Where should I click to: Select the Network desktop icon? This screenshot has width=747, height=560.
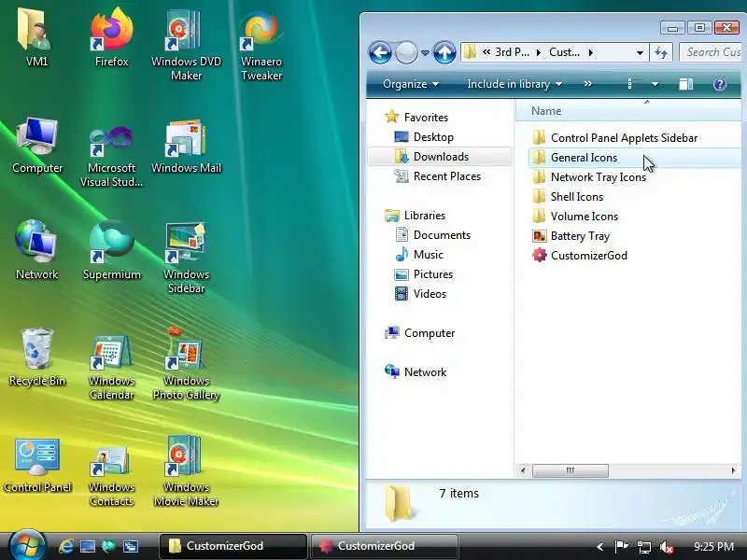click(36, 251)
